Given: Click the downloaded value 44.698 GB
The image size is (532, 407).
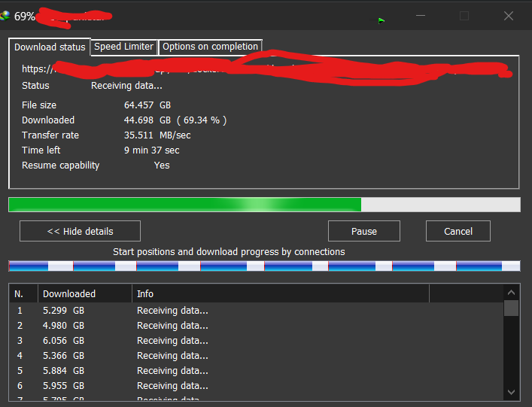Looking at the screenshot, I should 147,120.
